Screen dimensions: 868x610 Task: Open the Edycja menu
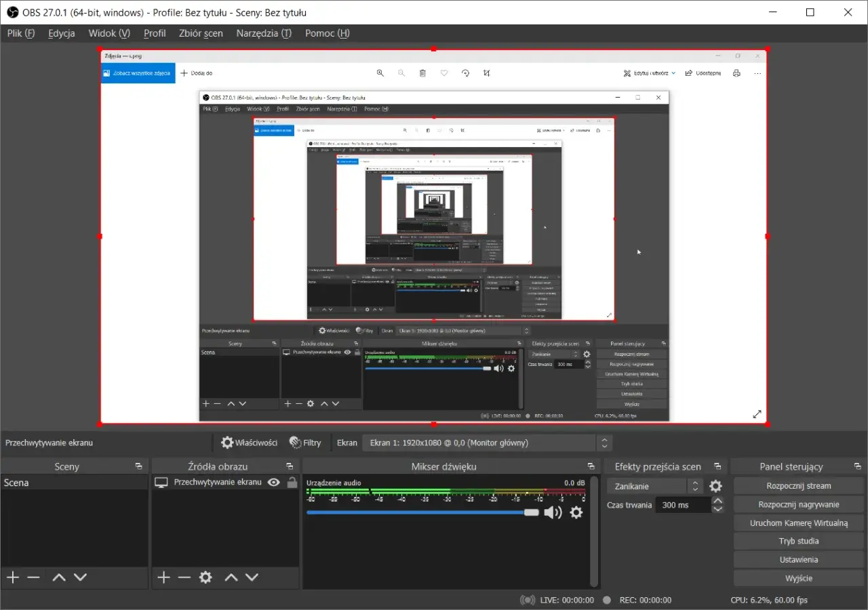[x=62, y=33]
